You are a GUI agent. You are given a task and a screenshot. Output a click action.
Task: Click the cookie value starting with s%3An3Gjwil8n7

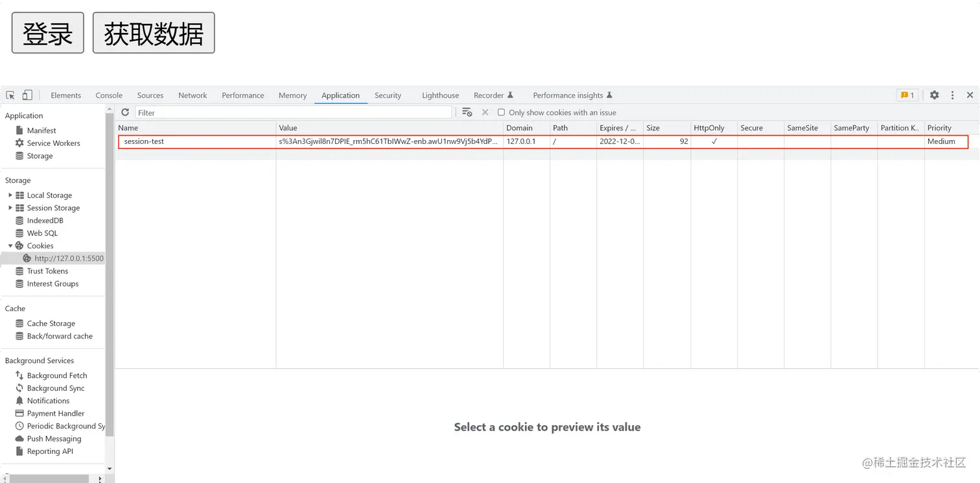point(390,141)
